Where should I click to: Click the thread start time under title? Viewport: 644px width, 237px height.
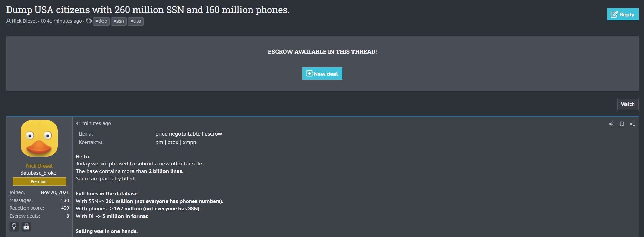pyautogui.click(x=64, y=21)
